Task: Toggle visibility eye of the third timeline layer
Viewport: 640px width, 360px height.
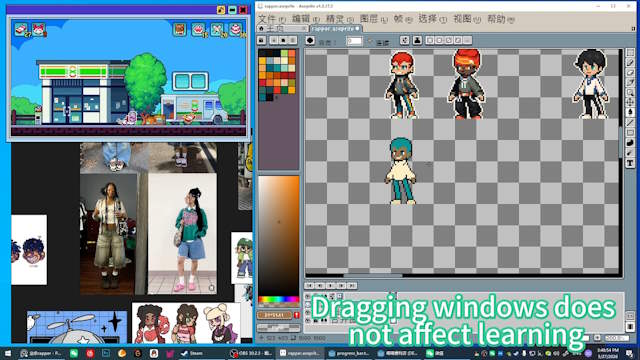Action: (x=308, y=313)
